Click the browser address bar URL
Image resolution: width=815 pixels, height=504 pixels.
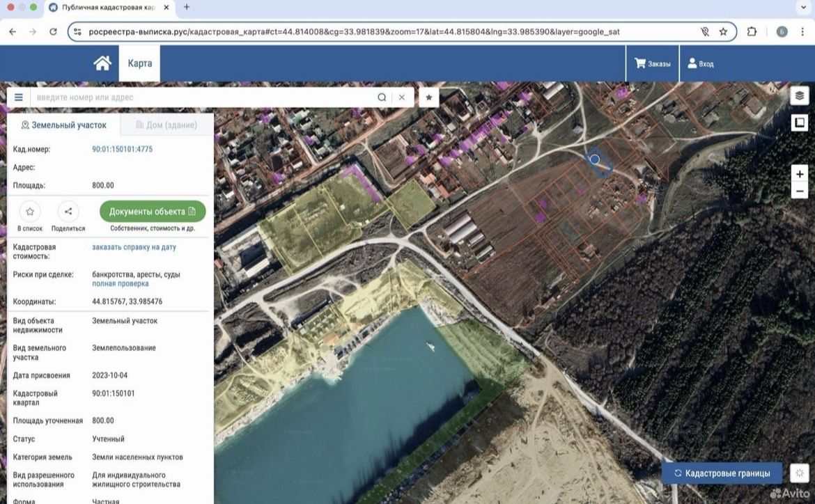pos(354,32)
